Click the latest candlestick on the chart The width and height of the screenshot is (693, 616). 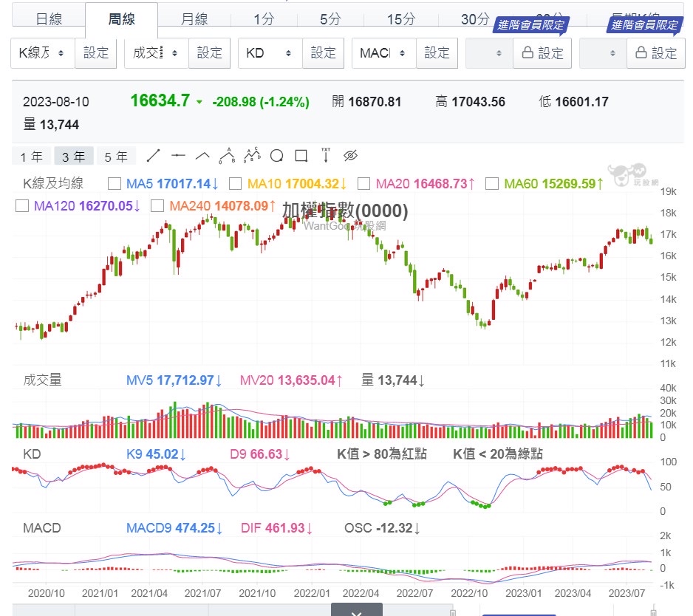651,239
